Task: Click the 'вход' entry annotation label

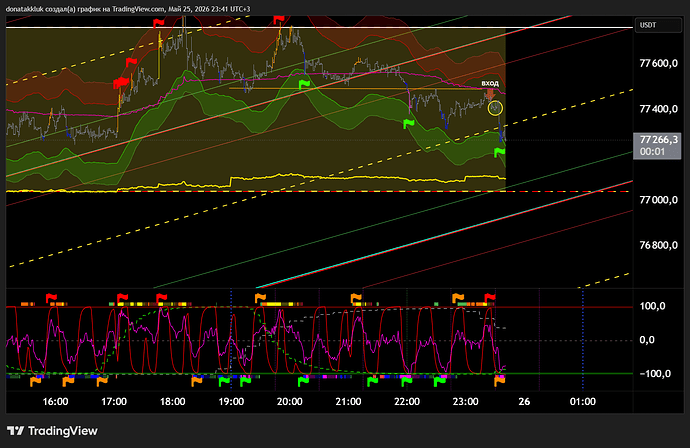Action: (490, 83)
